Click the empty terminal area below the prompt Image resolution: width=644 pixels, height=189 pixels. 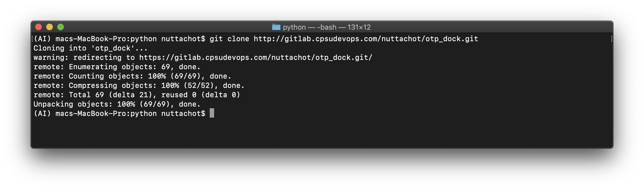322,133
